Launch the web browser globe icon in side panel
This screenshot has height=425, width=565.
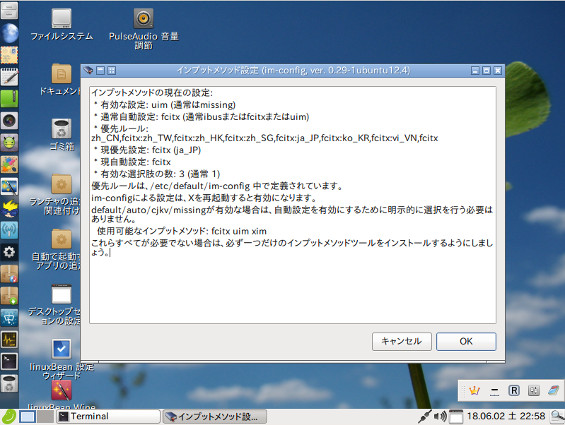(9, 33)
